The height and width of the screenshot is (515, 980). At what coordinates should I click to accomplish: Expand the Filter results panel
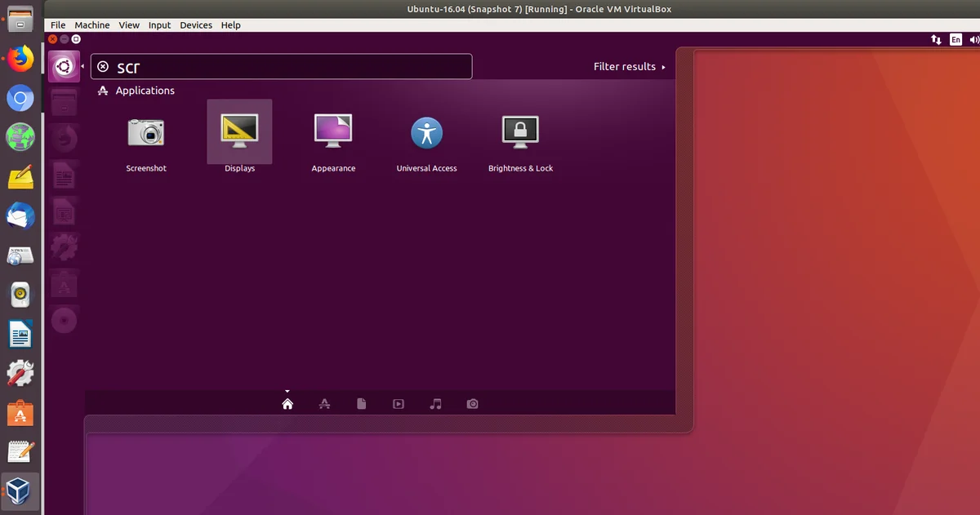click(x=630, y=67)
